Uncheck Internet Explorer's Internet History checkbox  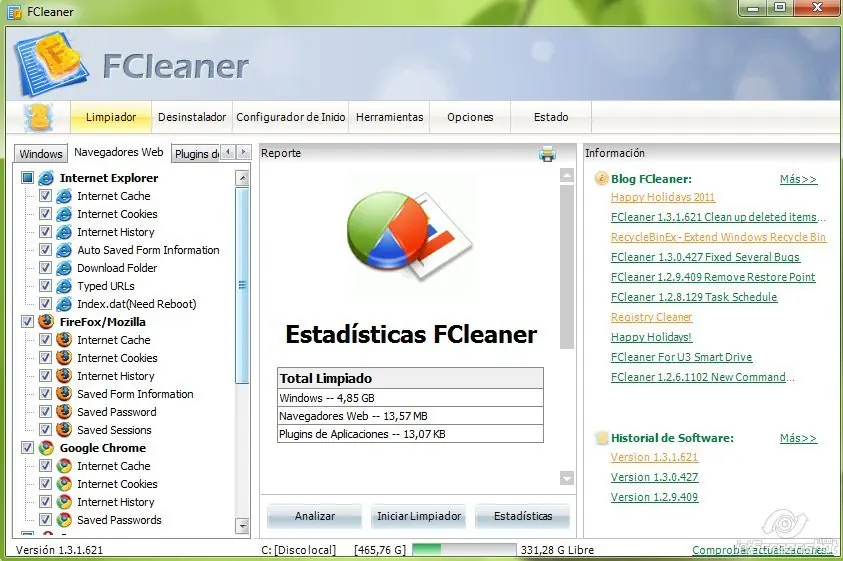[45, 232]
